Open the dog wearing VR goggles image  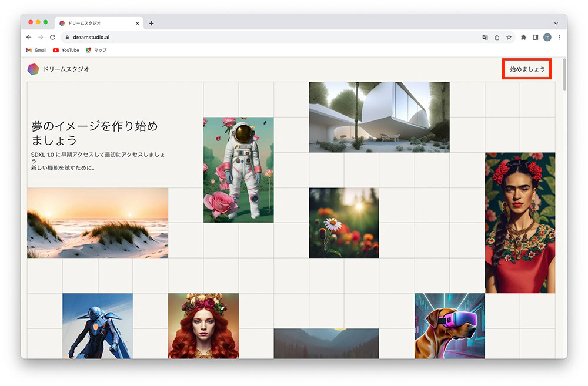pyautogui.click(x=450, y=325)
